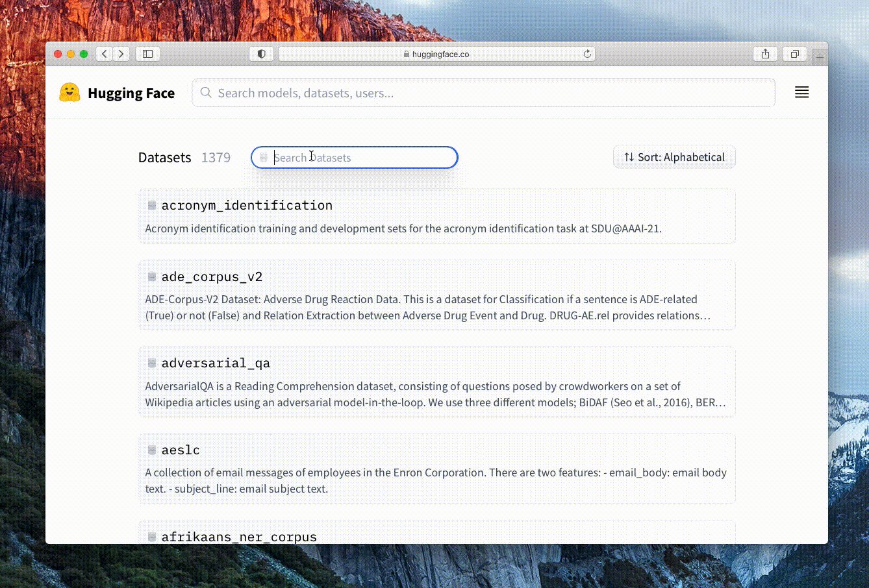Viewport: 869px width, 588px height.
Task: Open the hamburger menu
Action: (802, 92)
